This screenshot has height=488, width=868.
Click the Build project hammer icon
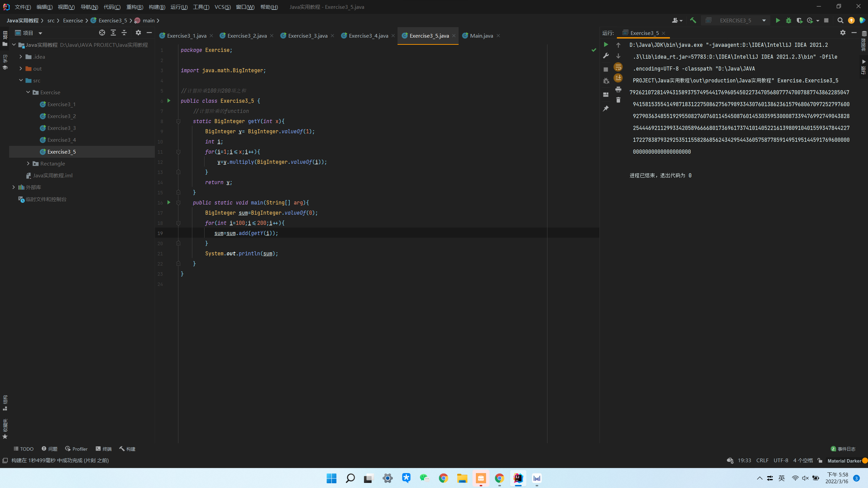click(x=693, y=20)
